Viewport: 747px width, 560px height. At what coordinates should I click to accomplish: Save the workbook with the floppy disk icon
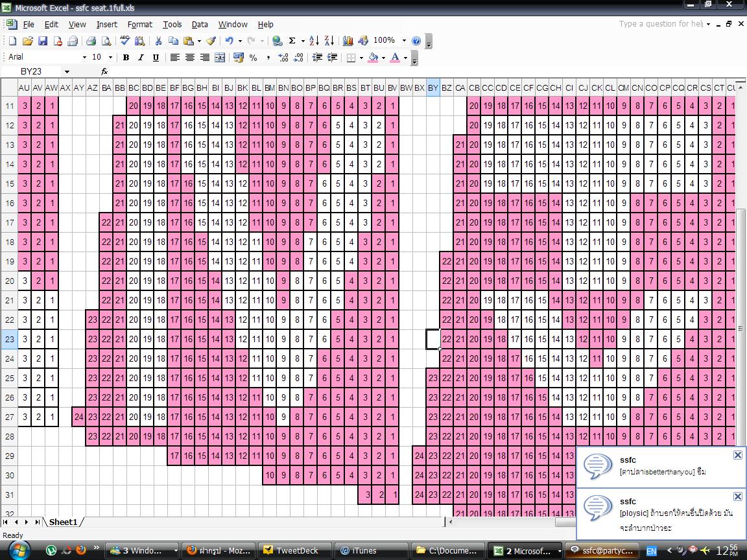point(43,41)
